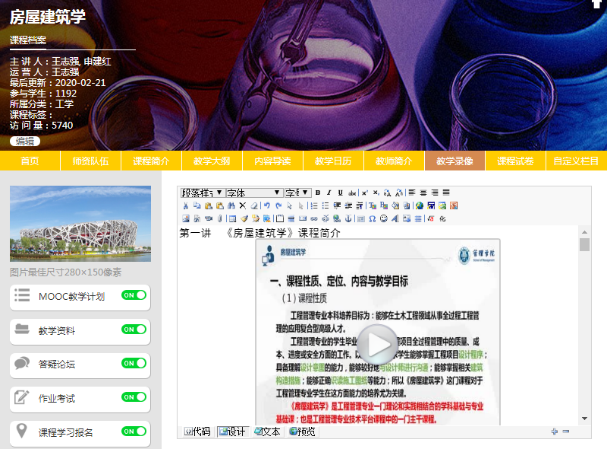Apply italic formatting in editor toolbar
The height and width of the screenshot is (449, 607).
[x=329, y=192]
